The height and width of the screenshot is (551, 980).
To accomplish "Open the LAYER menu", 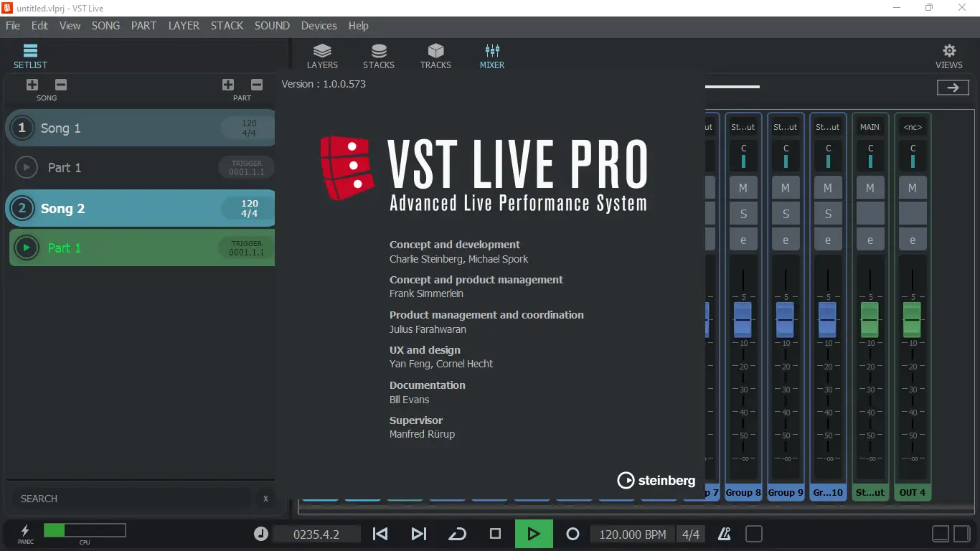I will (184, 26).
